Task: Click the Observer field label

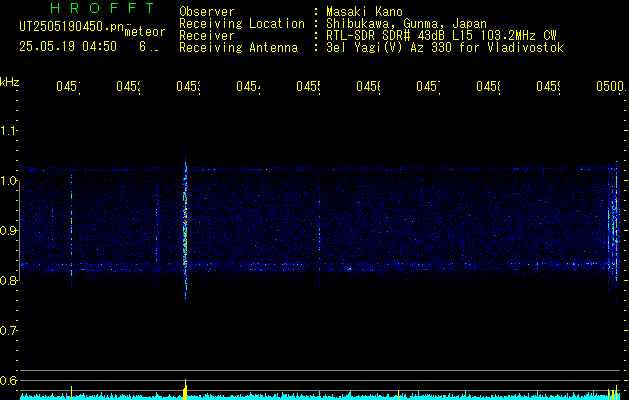Action: tap(207, 11)
